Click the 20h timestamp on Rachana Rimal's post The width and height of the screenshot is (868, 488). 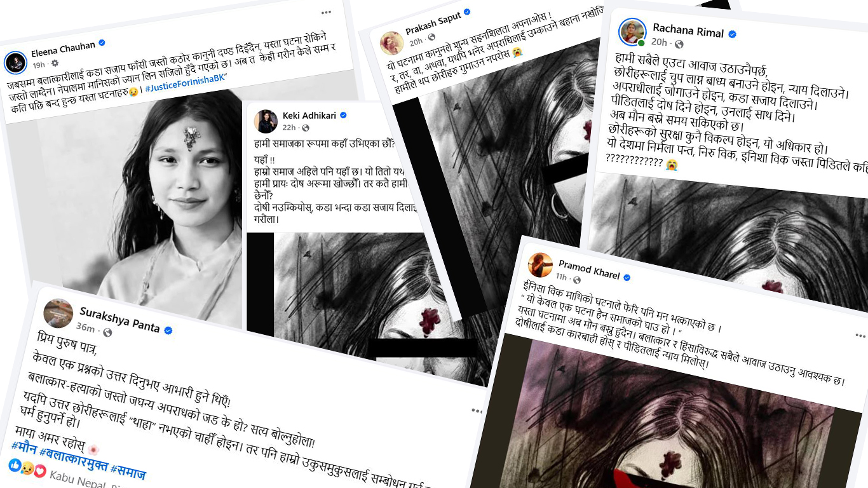coord(659,43)
